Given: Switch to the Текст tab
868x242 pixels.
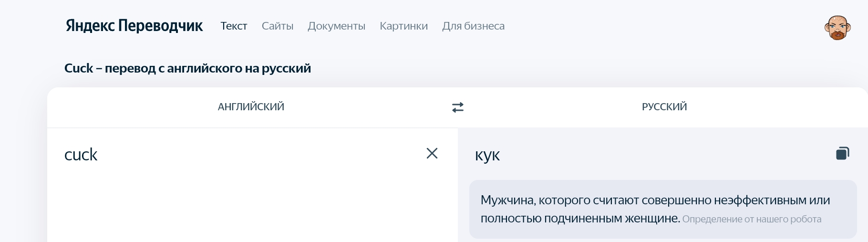Looking at the screenshot, I should pos(234,26).
